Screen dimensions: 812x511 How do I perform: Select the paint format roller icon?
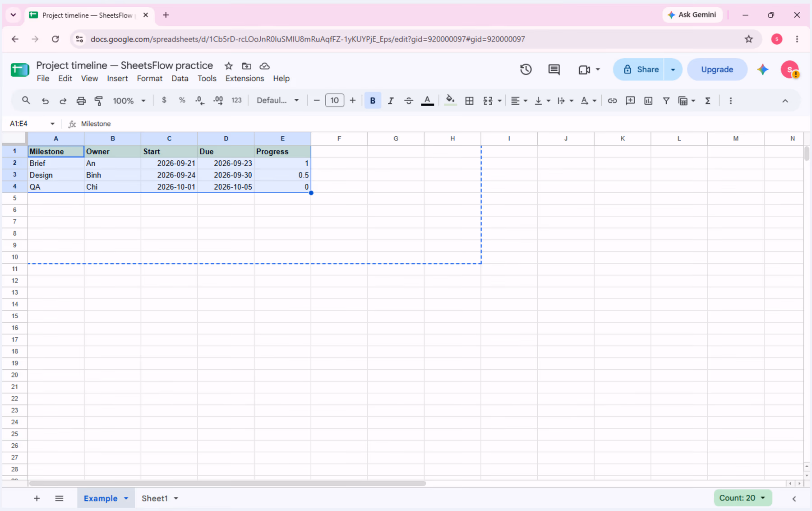pos(99,101)
